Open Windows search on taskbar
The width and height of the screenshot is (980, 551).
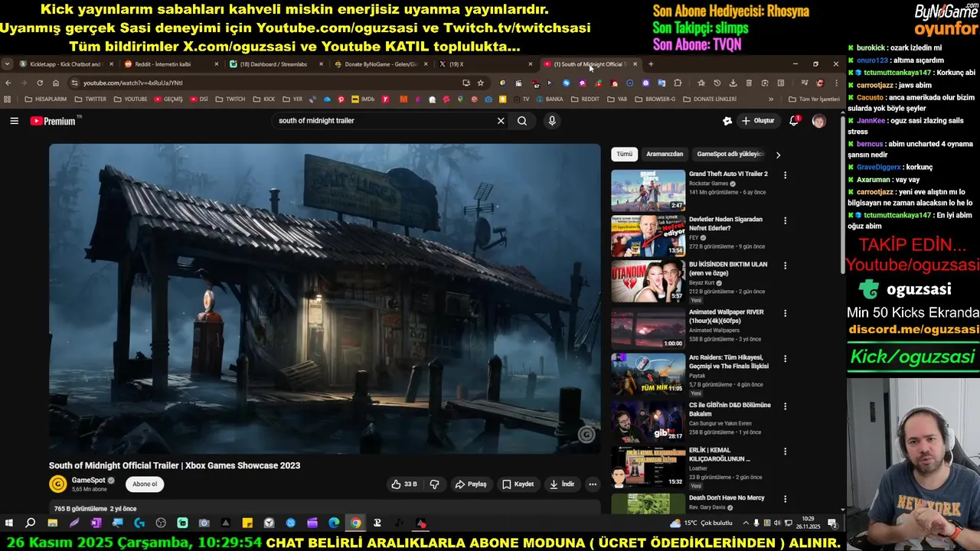31,523
